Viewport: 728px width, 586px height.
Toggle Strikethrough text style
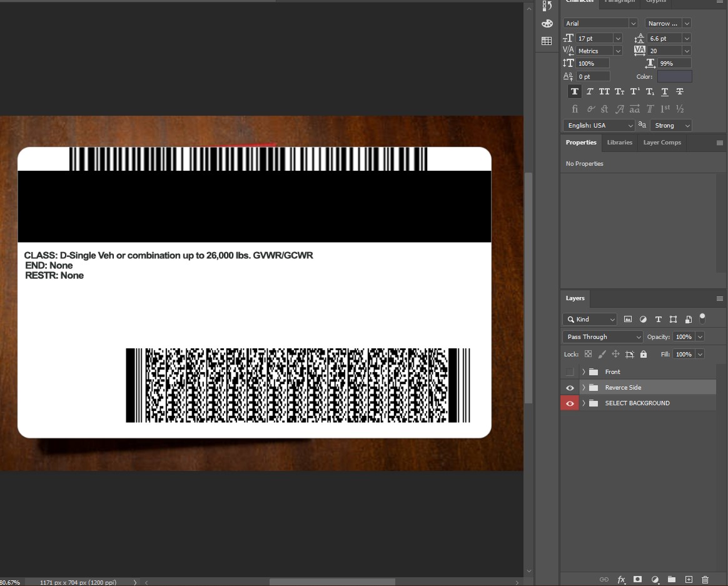(680, 91)
